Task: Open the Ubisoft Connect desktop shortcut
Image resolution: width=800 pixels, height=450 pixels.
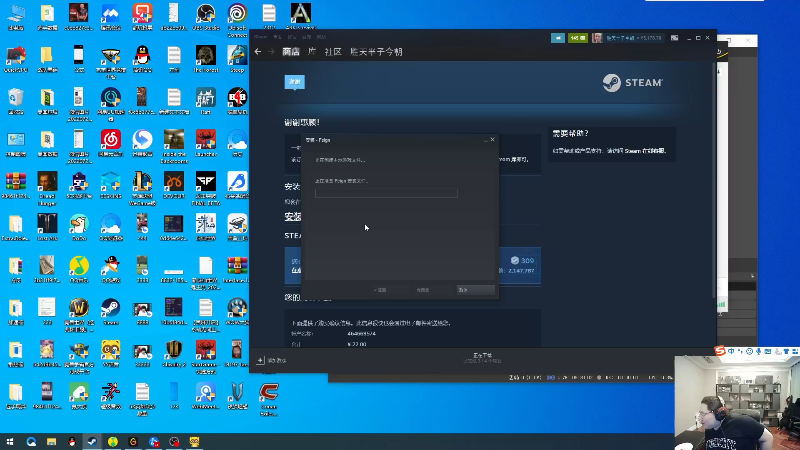Action: pos(237,19)
